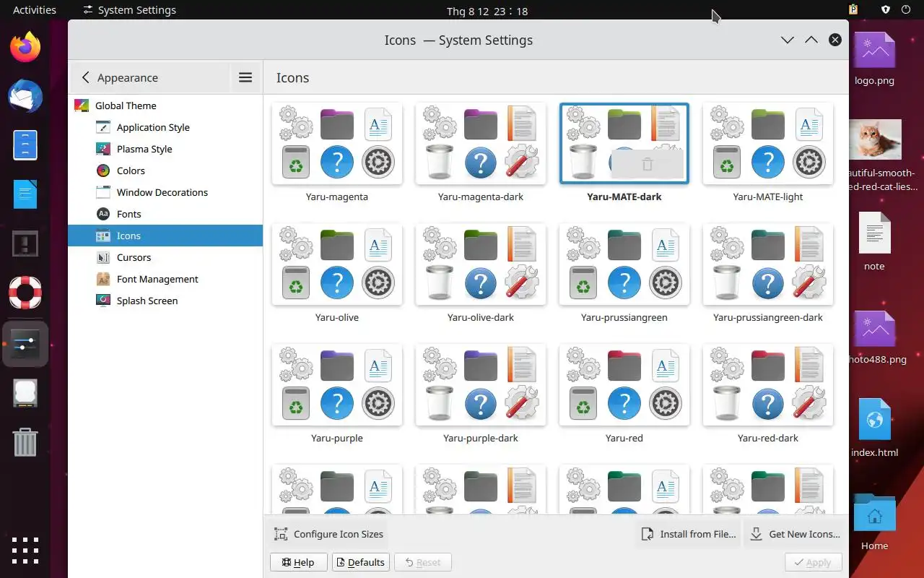Image resolution: width=924 pixels, height=578 pixels.
Task: Open the Fonts settings page
Action: point(165,214)
